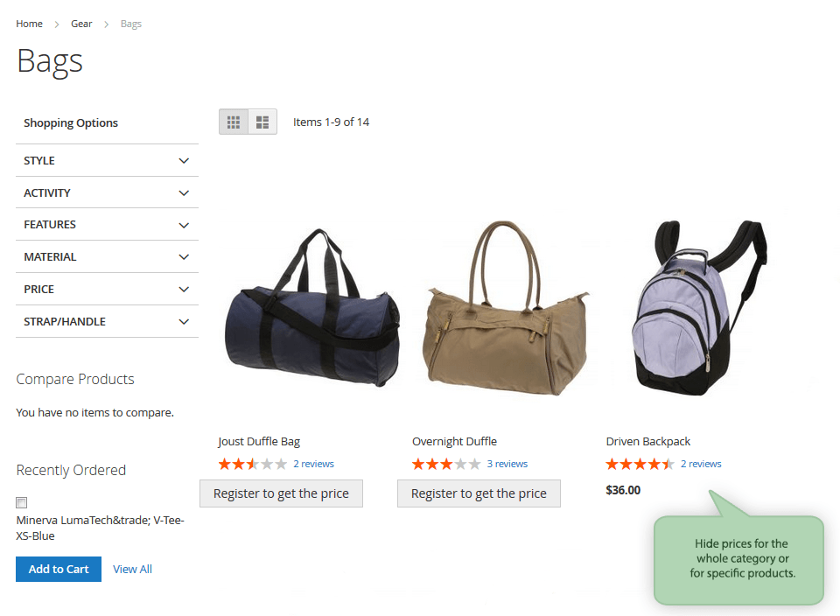Expand the FEATURES filter
The image size is (840, 616).
107,225
